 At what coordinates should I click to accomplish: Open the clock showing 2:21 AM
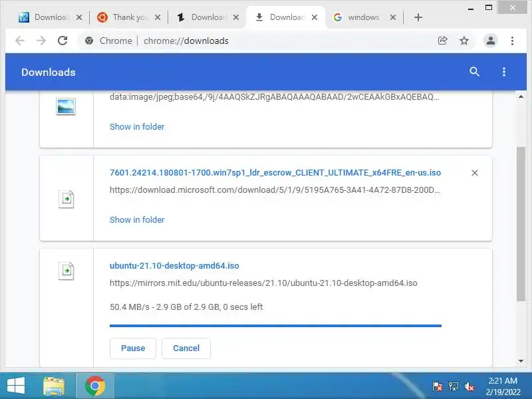(503, 386)
